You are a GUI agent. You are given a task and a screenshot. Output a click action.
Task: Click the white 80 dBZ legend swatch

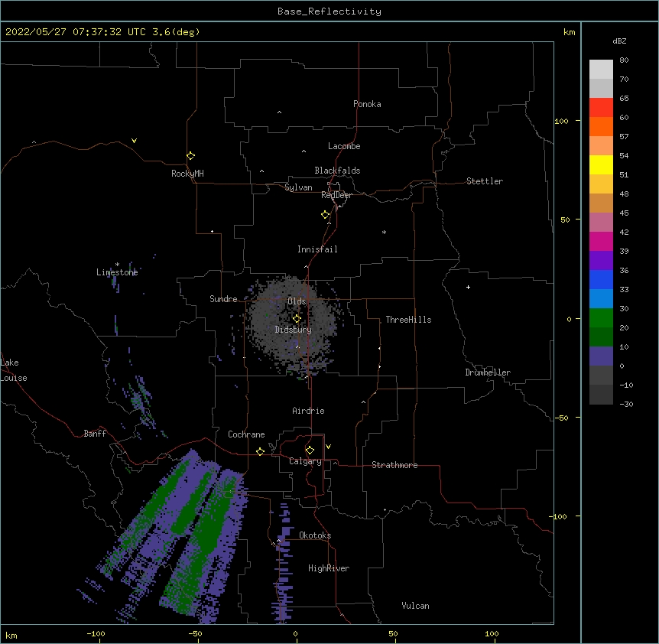(601, 70)
